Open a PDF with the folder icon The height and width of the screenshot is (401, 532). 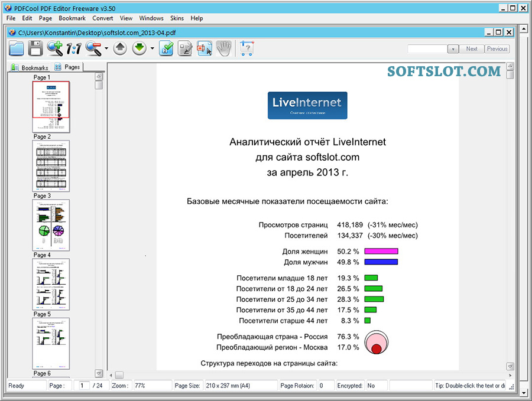pyautogui.click(x=17, y=48)
